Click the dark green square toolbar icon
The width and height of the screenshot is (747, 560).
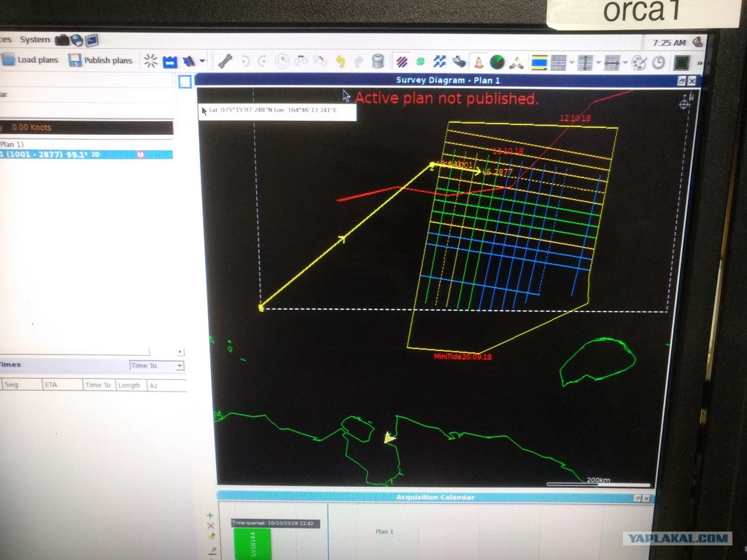pyautogui.click(x=681, y=63)
